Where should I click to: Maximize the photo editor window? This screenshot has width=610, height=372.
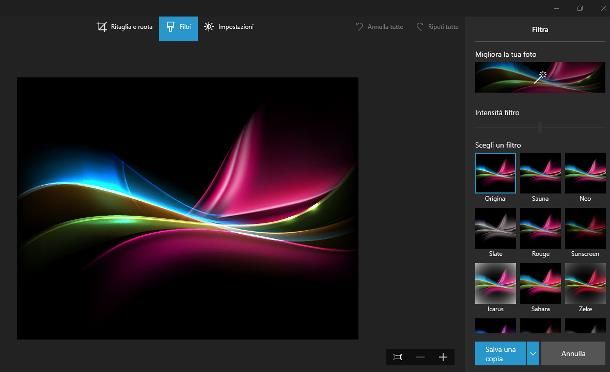point(580,8)
